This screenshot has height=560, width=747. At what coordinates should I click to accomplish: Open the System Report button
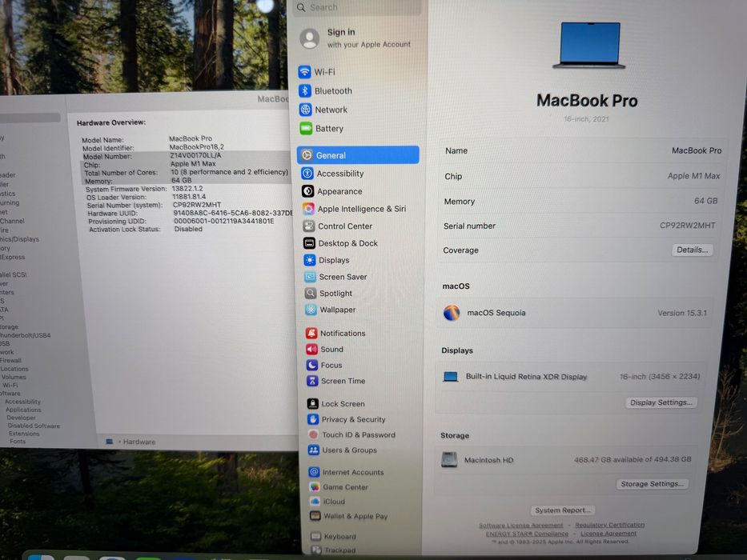coord(563,510)
